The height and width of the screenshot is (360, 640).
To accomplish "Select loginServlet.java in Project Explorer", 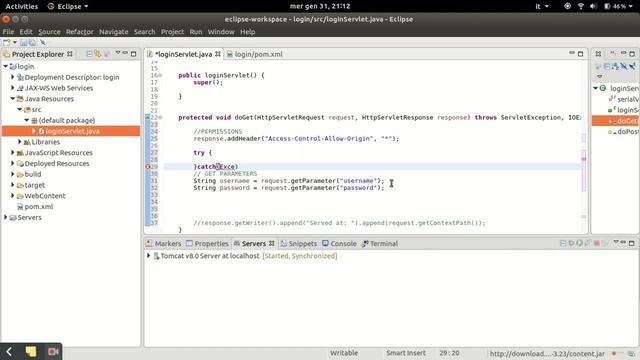I will pyautogui.click(x=71, y=131).
